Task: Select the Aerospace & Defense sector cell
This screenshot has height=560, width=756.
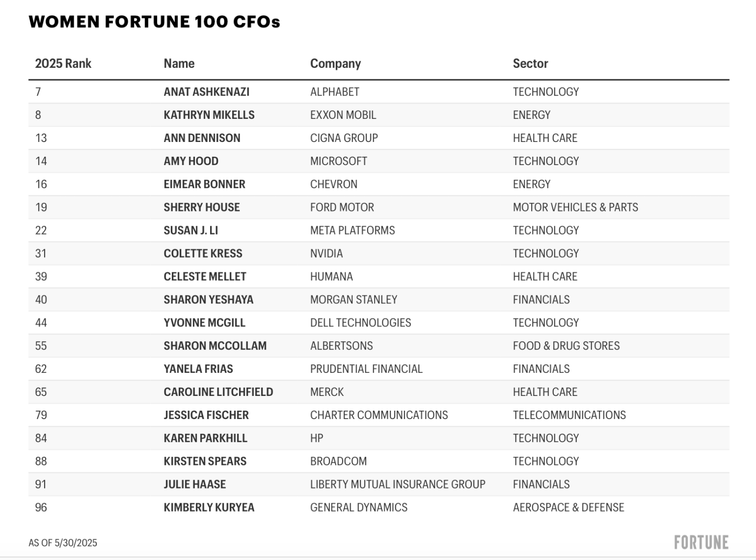Action: pyautogui.click(x=568, y=508)
